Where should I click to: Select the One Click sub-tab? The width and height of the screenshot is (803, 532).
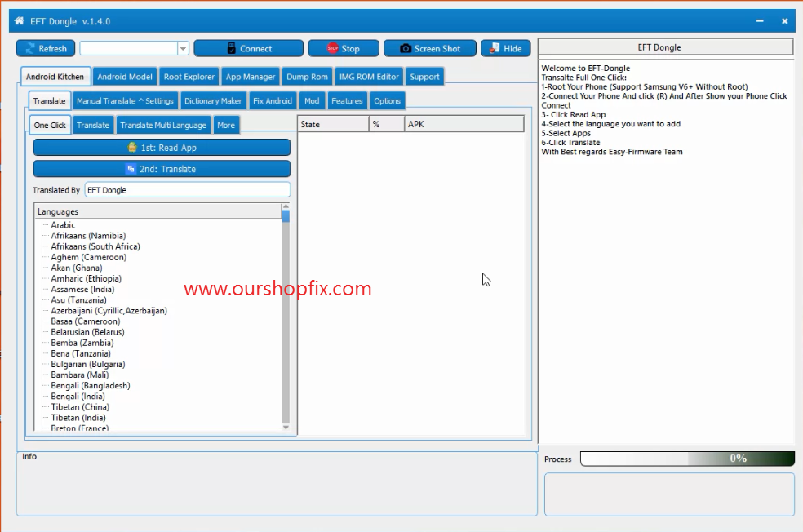coord(50,125)
